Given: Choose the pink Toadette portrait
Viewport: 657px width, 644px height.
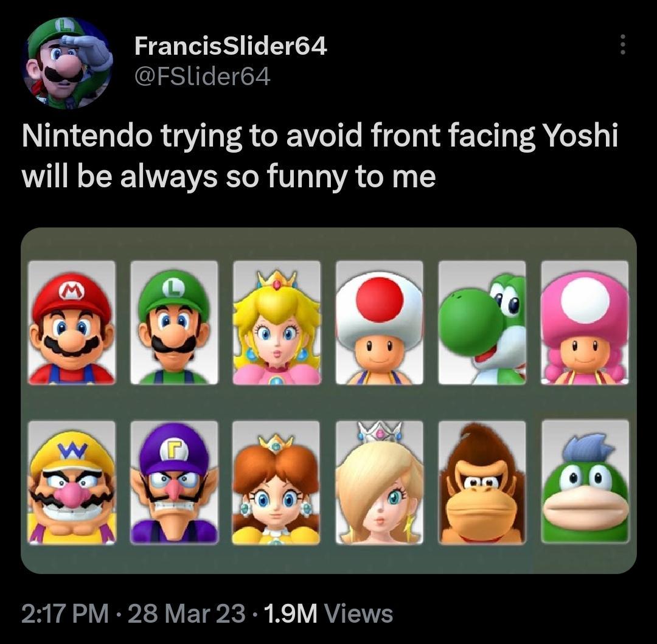Looking at the screenshot, I should tap(585, 323).
